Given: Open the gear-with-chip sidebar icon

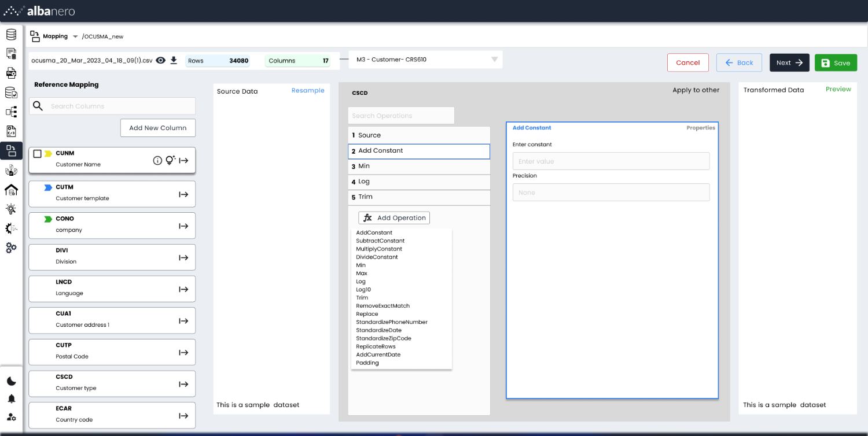Looking at the screenshot, I should click(x=11, y=228).
